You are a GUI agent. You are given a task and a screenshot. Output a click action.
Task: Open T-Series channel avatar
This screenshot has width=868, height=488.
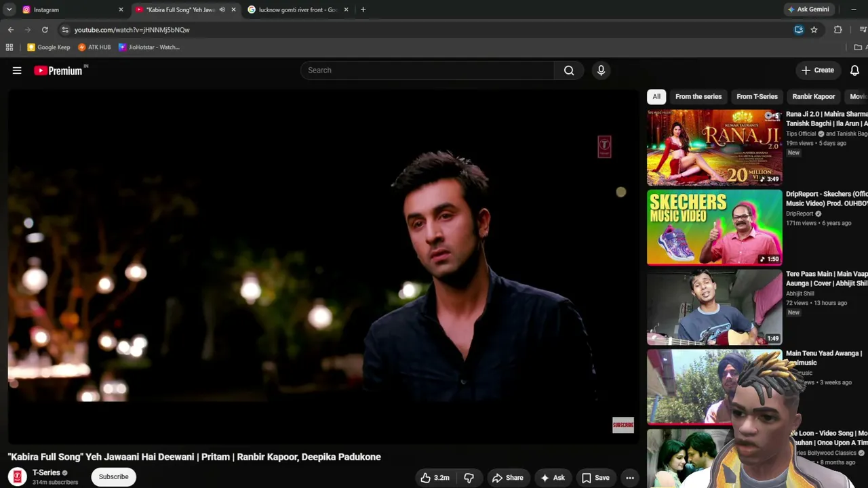coord(18,477)
